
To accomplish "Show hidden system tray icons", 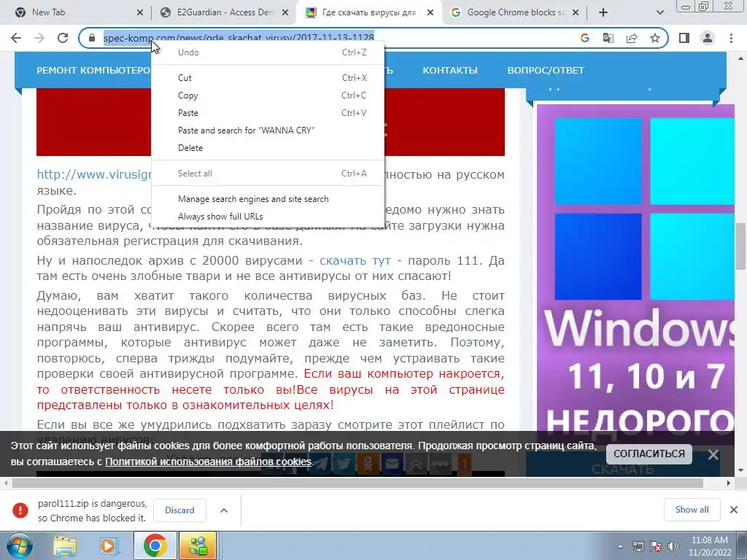I will (x=620, y=546).
